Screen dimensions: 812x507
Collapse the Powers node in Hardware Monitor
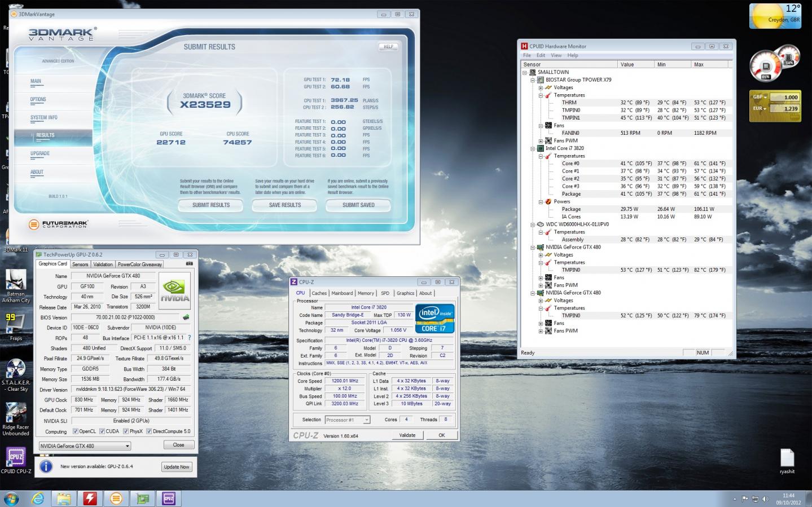tap(541, 201)
